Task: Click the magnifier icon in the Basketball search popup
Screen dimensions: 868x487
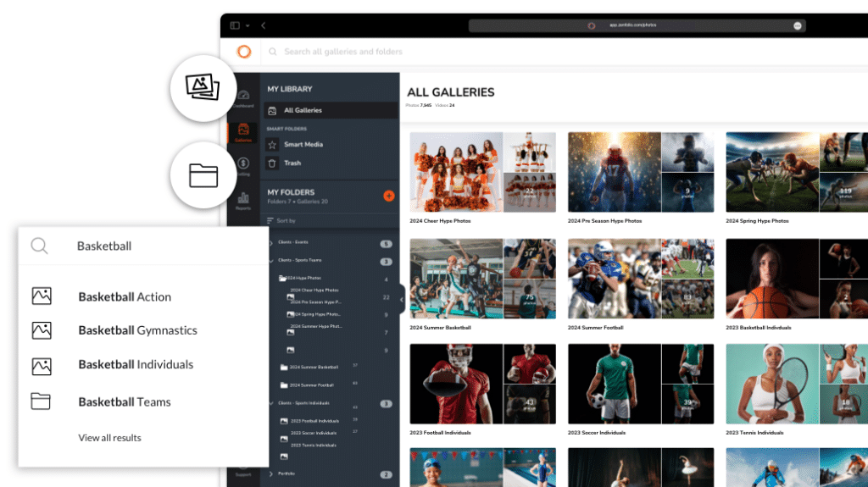Action: [39, 246]
